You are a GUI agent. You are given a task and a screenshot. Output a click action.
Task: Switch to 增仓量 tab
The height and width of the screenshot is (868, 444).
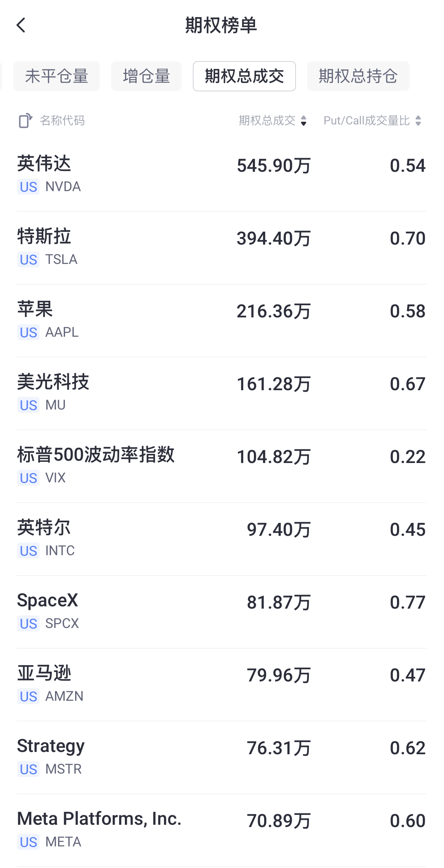pos(146,76)
